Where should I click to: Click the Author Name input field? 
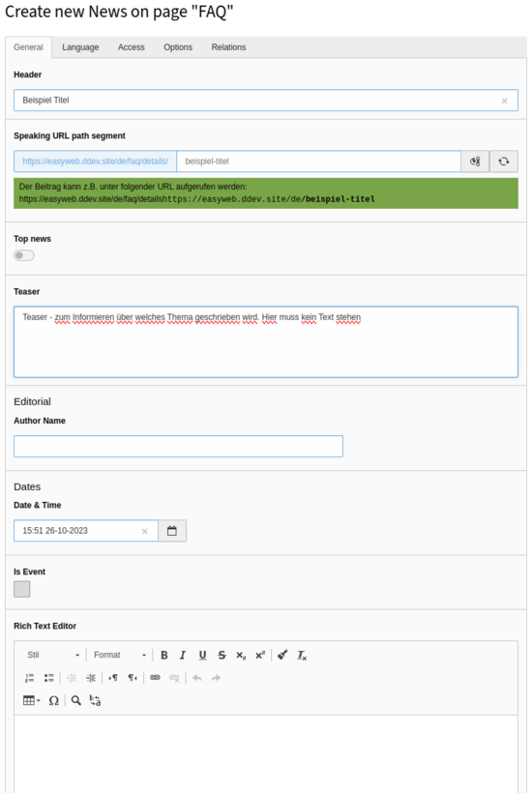tap(178, 446)
